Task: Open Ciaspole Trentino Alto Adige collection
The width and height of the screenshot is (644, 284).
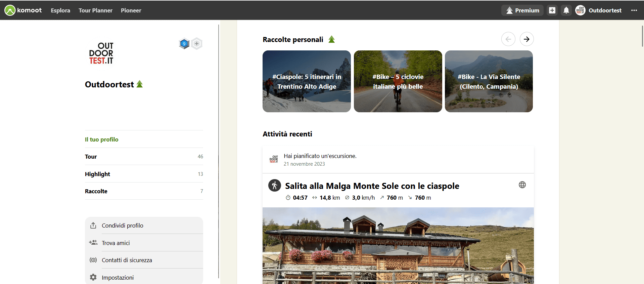Action: point(307,81)
